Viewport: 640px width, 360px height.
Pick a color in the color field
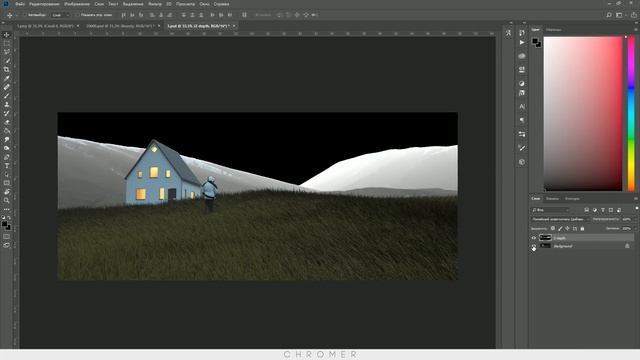pos(583,113)
